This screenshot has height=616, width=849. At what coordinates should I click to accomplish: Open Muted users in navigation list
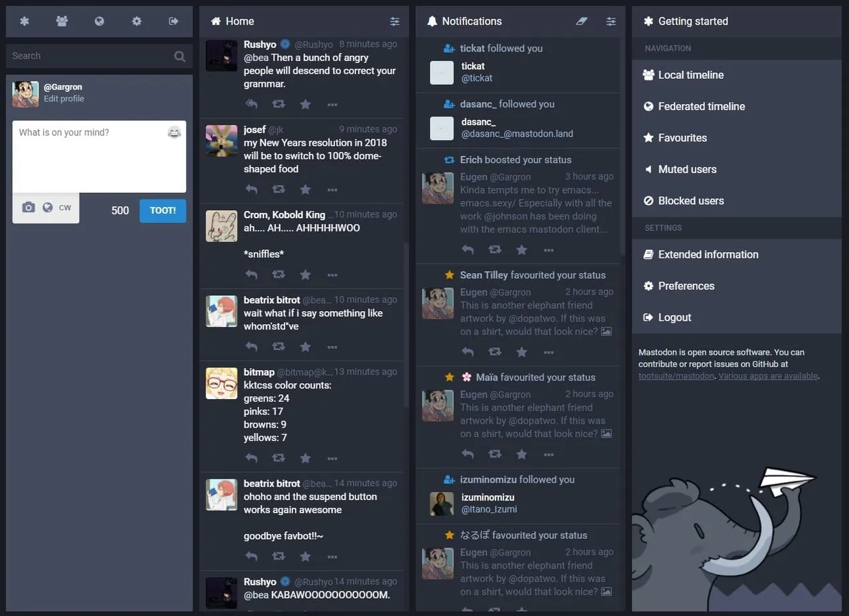(x=736, y=169)
